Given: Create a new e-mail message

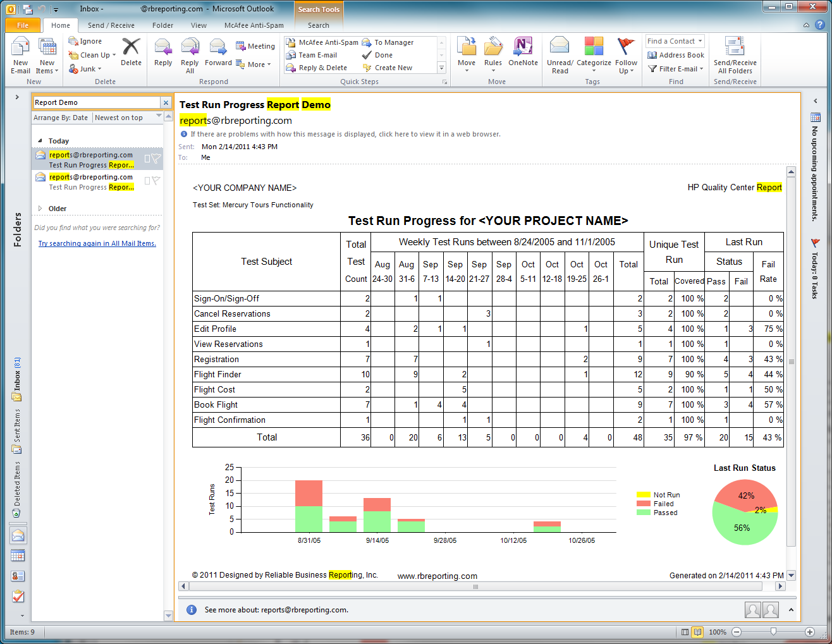Looking at the screenshot, I should (20, 54).
